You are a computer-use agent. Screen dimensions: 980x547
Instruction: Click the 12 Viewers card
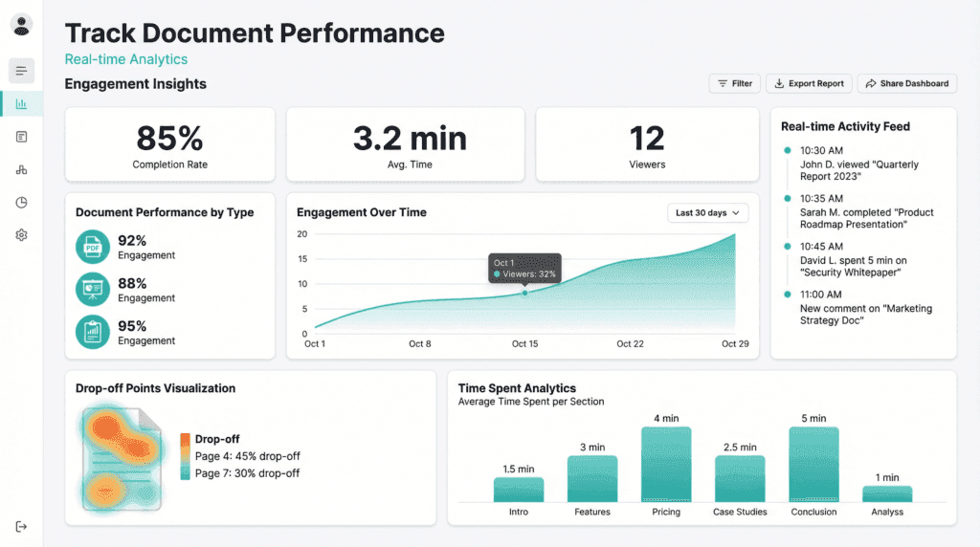pos(648,144)
